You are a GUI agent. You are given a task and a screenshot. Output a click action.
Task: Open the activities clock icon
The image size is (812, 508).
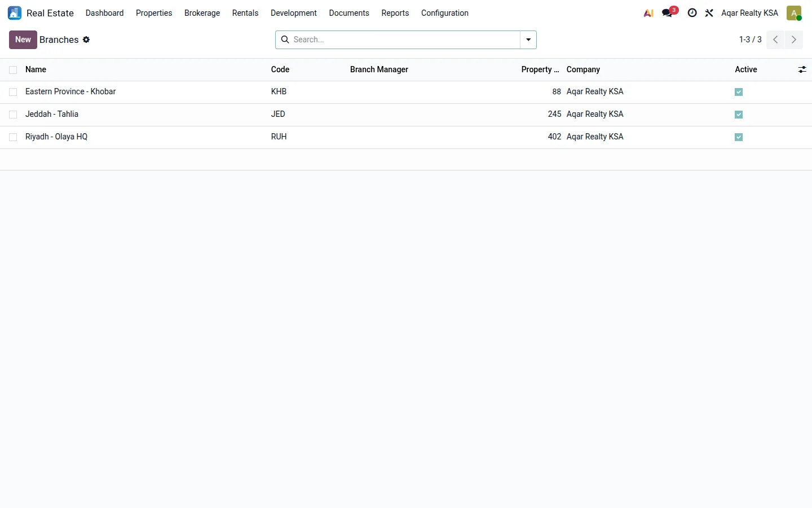pos(692,13)
